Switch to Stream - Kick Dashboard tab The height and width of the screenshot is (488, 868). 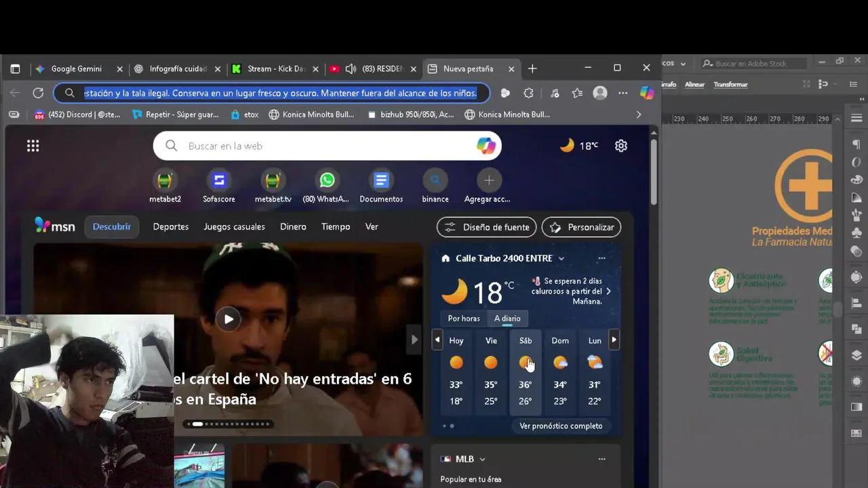(x=275, y=68)
